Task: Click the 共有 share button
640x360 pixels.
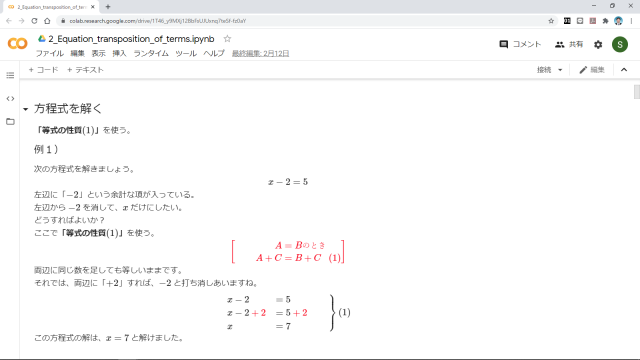Action: (569, 44)
